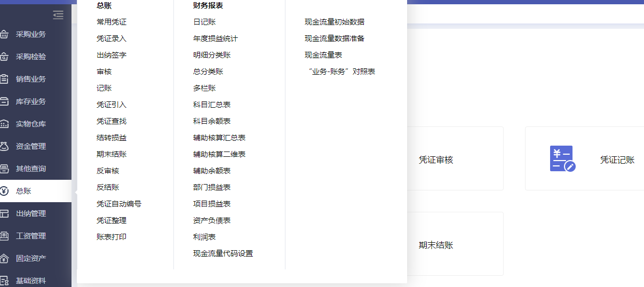This screenshot has width=644, height=287.
Task: Open 资金管理 in the sidebar
Action: [x=30, y=146]
